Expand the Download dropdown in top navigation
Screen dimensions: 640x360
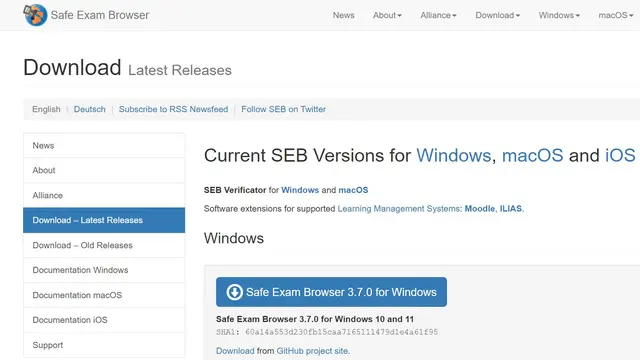point(498,15)
